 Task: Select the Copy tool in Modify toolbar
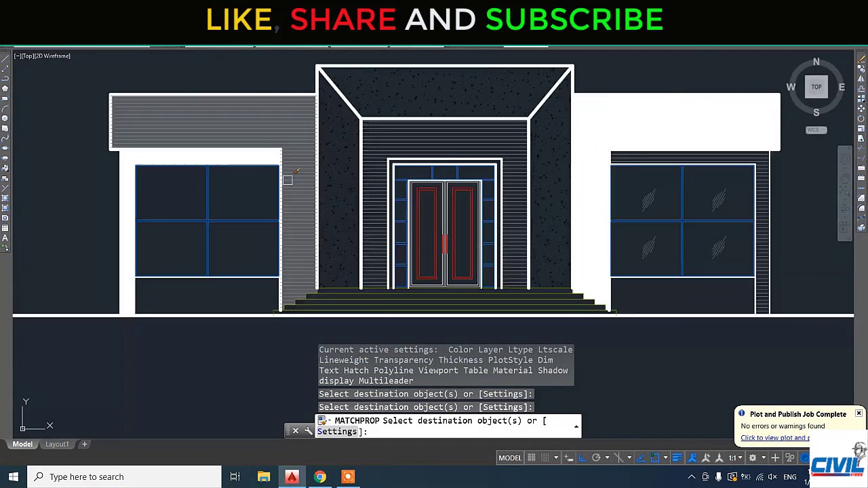coord(861,68)
